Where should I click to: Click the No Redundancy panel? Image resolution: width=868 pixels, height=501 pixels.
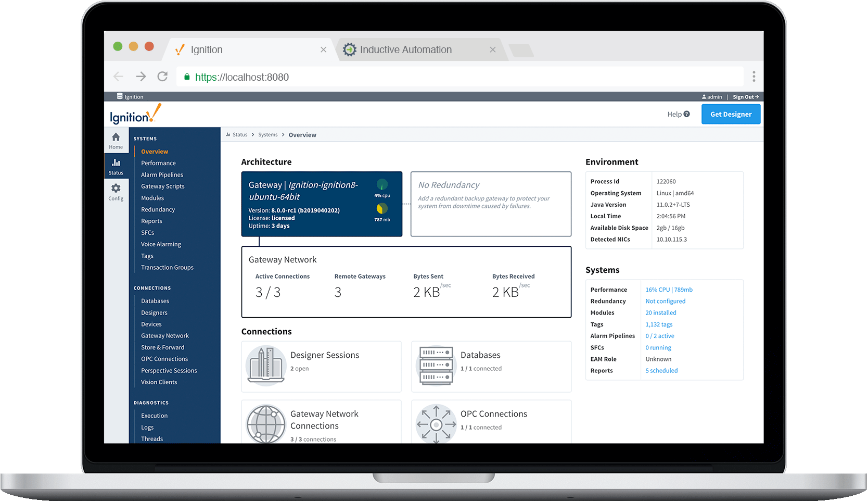point(491,204)
